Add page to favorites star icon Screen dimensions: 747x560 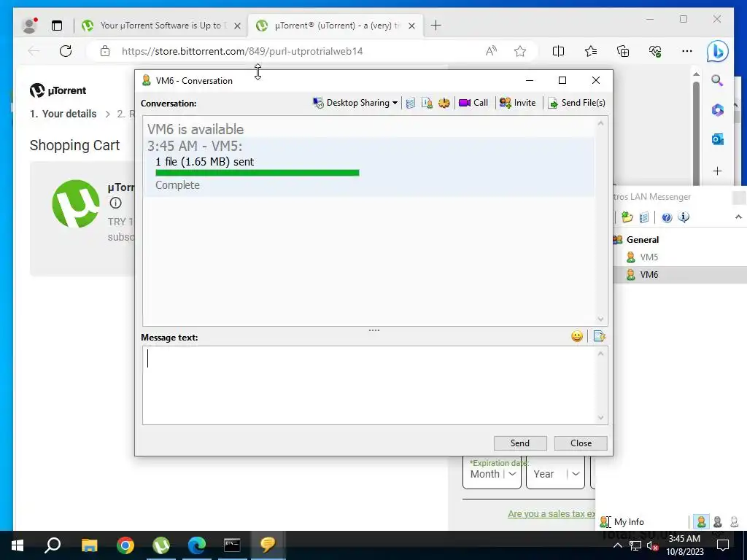point(519,51)
